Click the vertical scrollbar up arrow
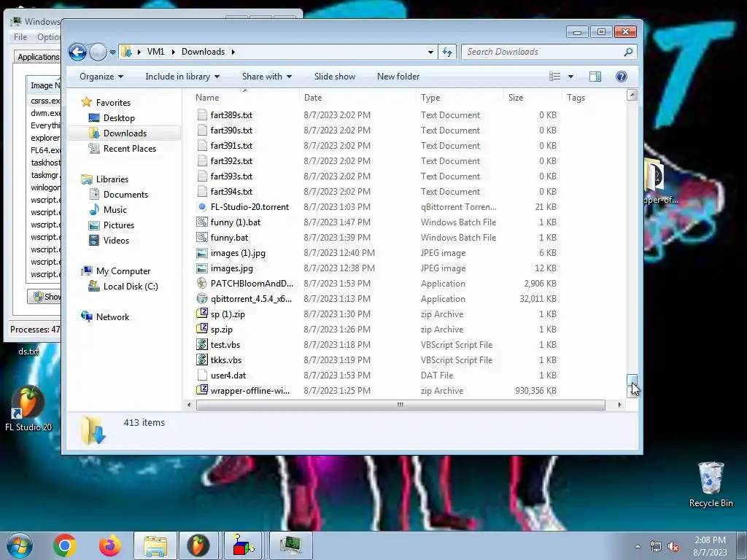 click(632, 95)
